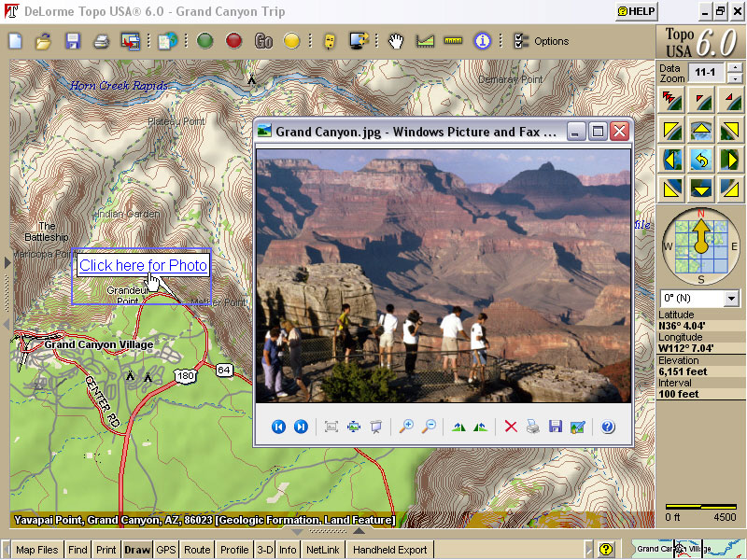Save the project using the floppy disk icon

pyautogui.click(x=73, y=41)
